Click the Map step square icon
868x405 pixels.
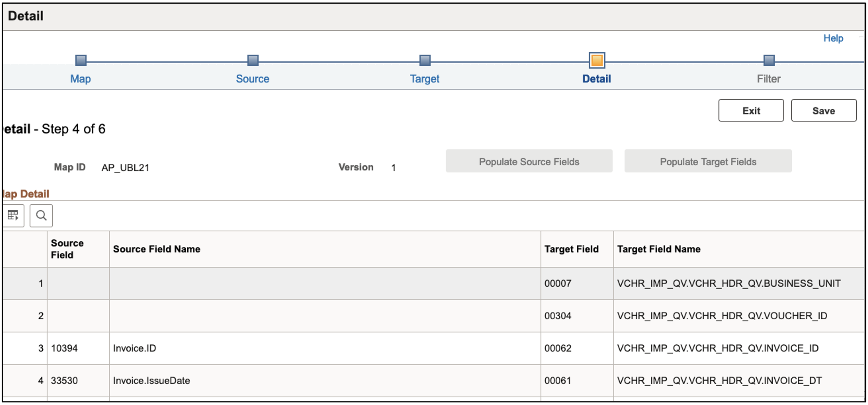[x=81, y=61]
